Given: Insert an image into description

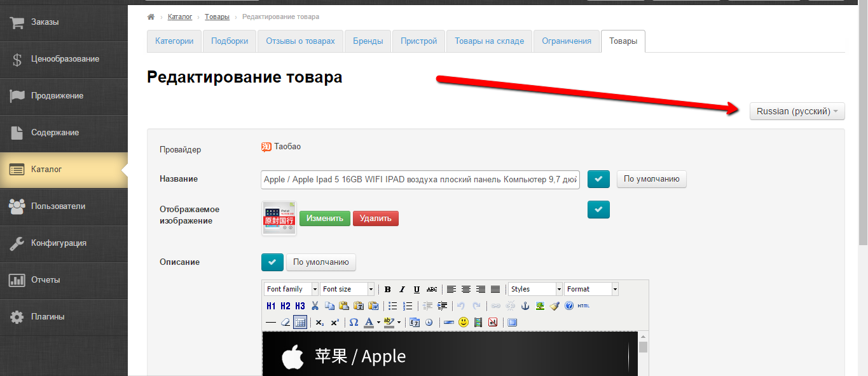Looking at the screenshot, I should click(540, 305).
